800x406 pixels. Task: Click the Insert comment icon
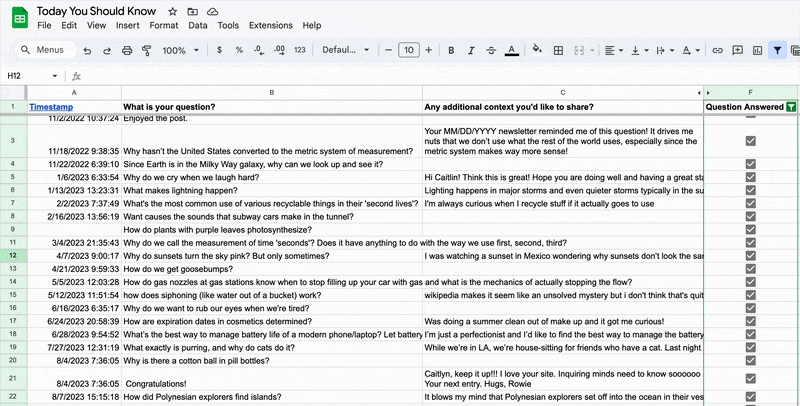click(x=737, y=50)
